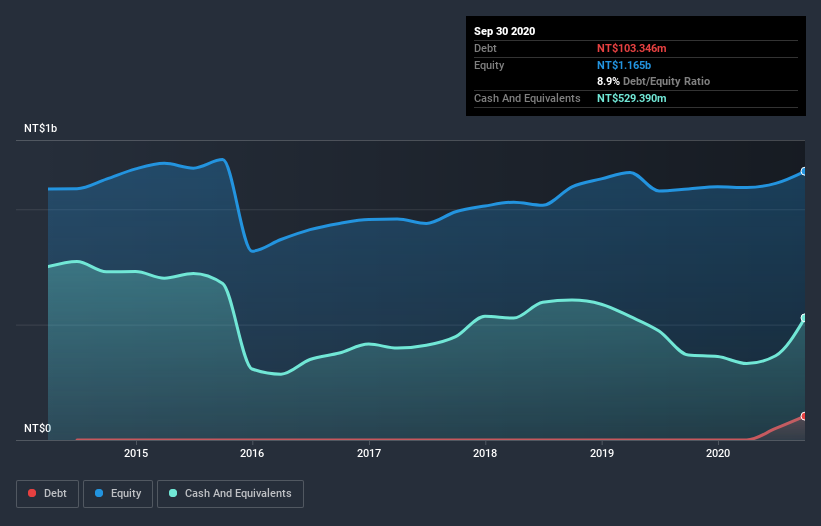
Task: Click the blue Equity endpoint marker
Action: point(804,171)
